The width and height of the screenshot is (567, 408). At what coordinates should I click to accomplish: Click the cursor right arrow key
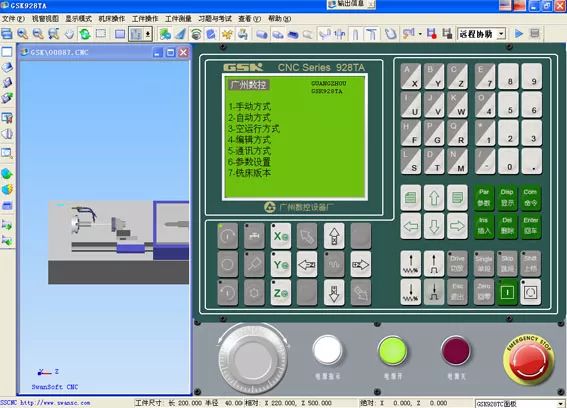coord(457,226)
